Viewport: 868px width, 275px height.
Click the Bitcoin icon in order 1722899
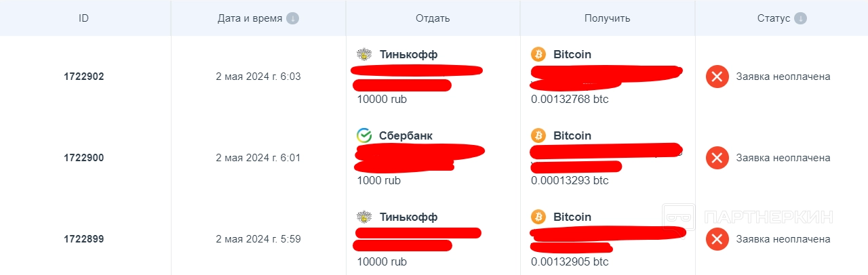[538, 217]
